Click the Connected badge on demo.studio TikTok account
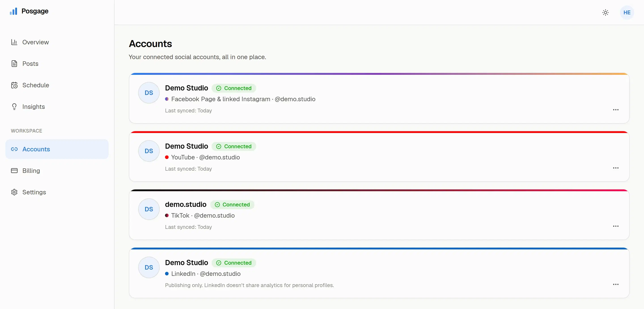The image size is (644, 309). (x=232, y=205)
